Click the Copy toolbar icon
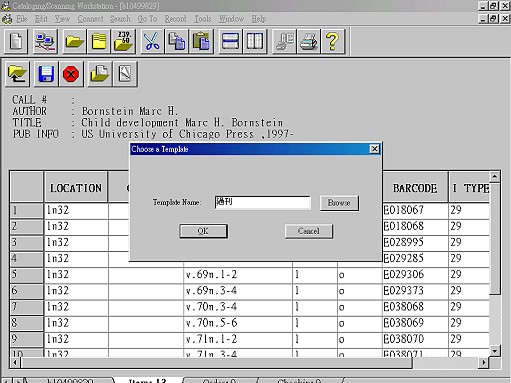The width and height of the screenshot is (511, 383). [x=177, y=41]
